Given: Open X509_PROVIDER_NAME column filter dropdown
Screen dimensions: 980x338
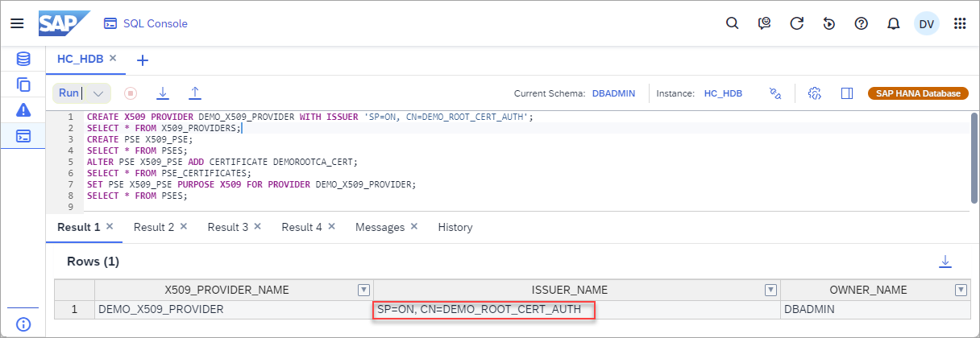Looking at the screenshot, I should 363,290.
